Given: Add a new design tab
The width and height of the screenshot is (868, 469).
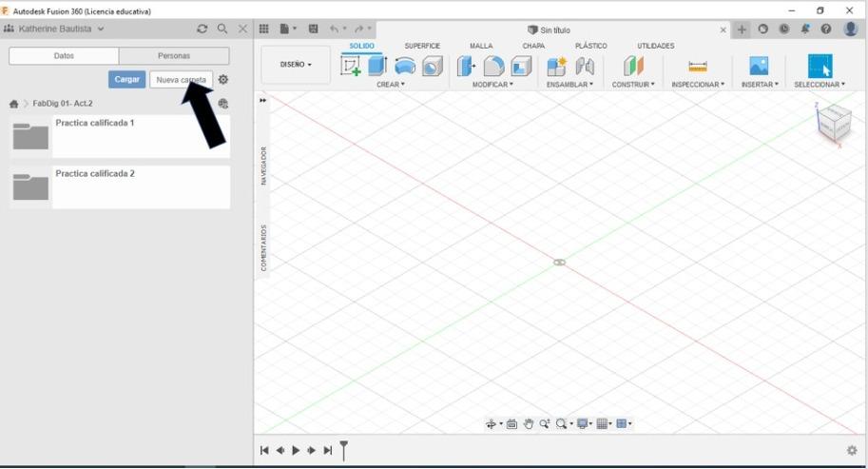Looking at the screenshot, I should coord(742,29).
